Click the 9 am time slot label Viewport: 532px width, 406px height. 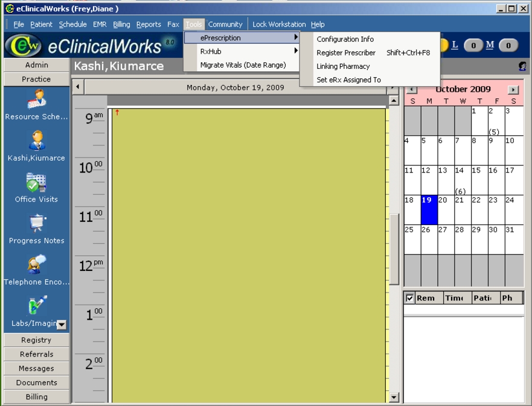tap(94, 118)
